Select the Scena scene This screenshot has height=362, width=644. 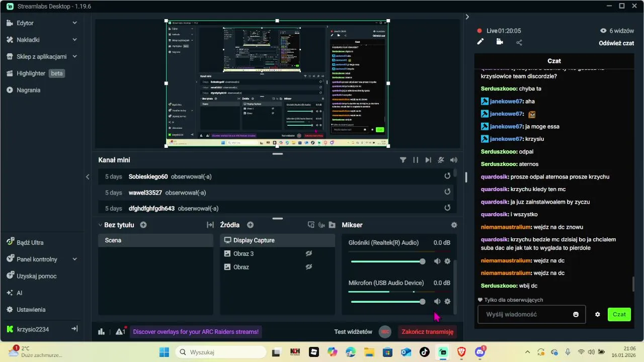[x=156, y=240]
